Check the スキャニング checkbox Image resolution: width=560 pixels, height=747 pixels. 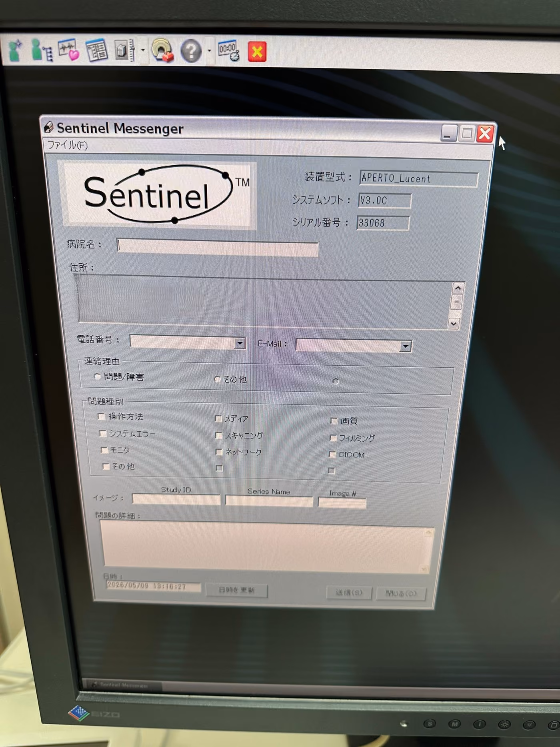[x=219, y=435]
